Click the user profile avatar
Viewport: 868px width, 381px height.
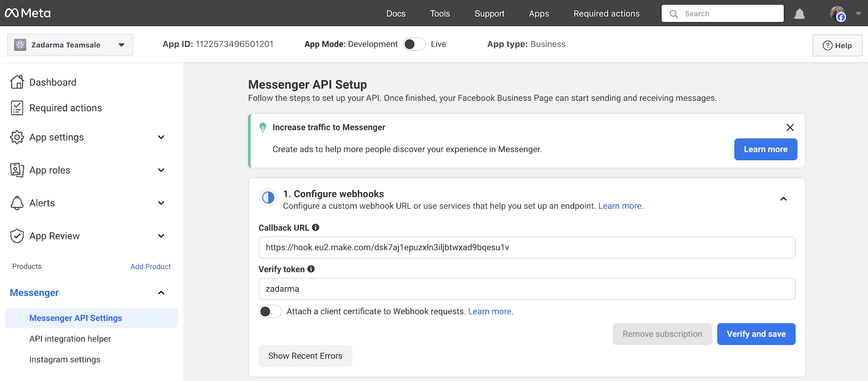coord(838,14)
